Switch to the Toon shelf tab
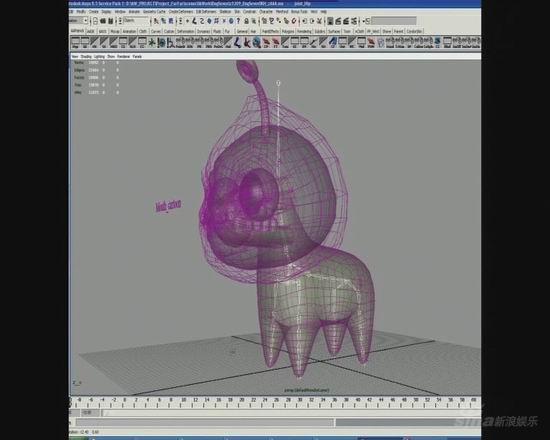The image size is (550, 440). pyautogui.click(x=347, y=31)
